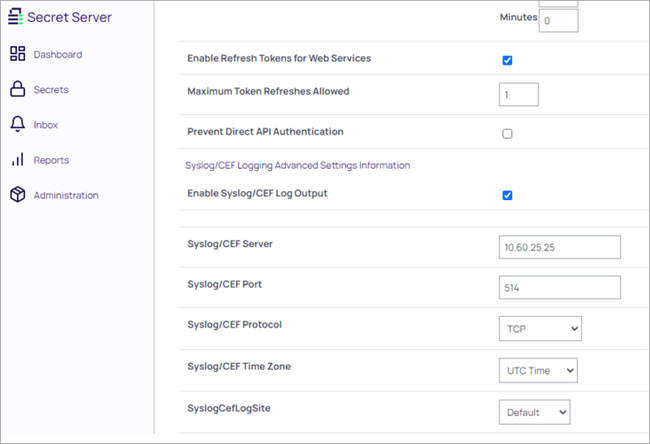This screenshot has width=650, height=444.
Task: Enable Prevent Direct API Authentication checkbox
Action: point(507,133)
